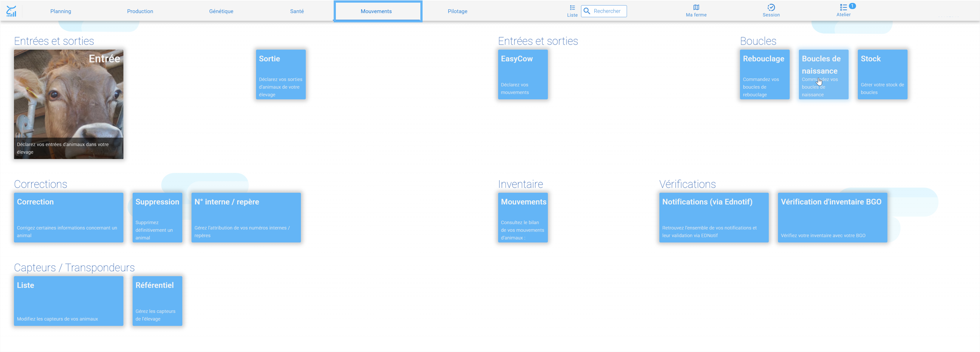Open the Correction tile

[69, 218]
